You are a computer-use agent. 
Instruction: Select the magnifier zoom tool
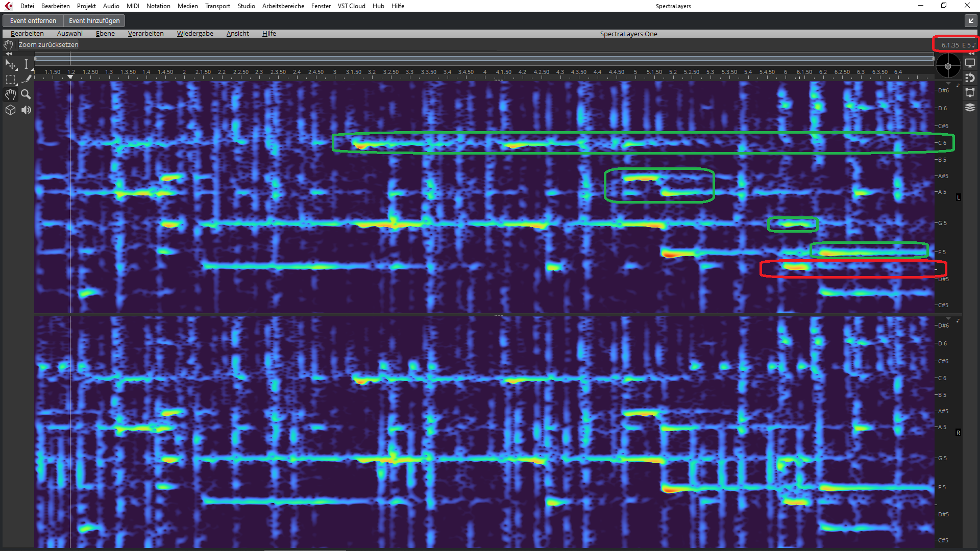pos(26,94)
